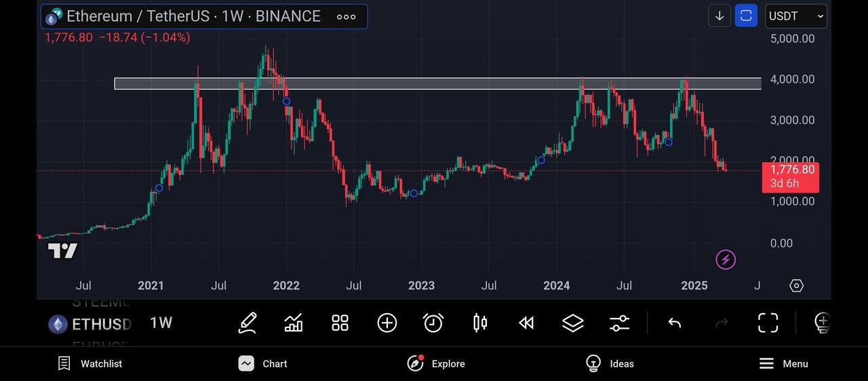Open the ETHUSD symbol selector

(90, 324)
